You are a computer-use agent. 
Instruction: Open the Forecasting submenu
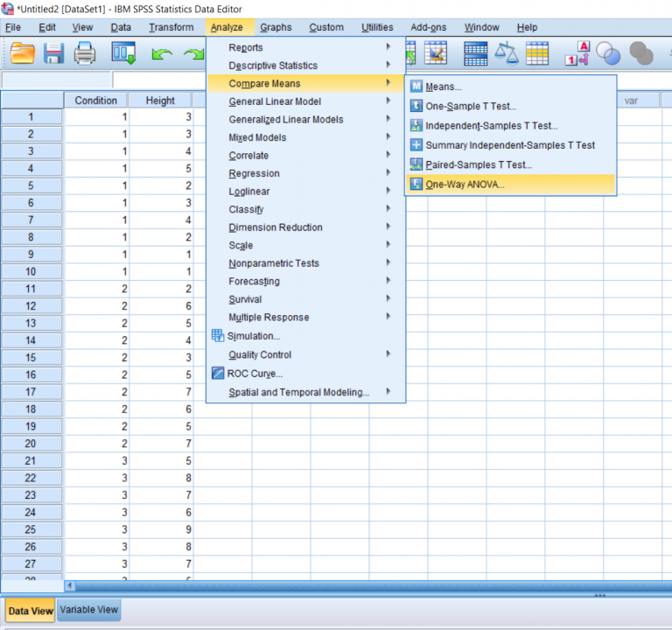point(305,282)
